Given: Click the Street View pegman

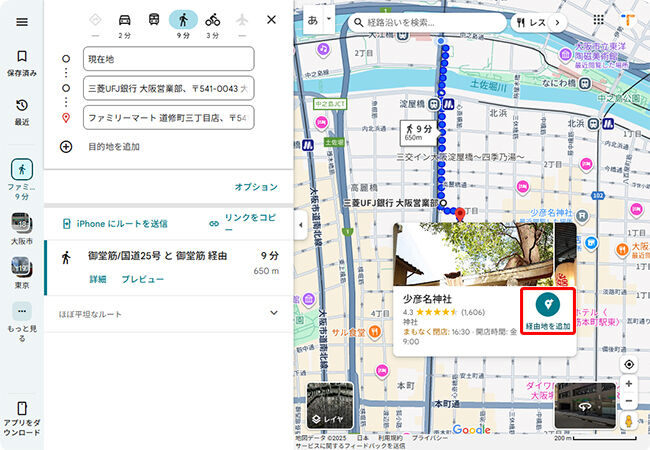Looking at the screenshot, I should [629, 421].
